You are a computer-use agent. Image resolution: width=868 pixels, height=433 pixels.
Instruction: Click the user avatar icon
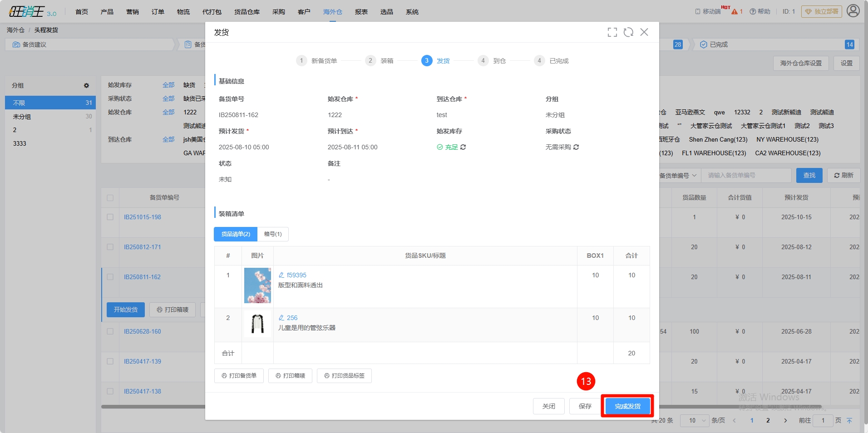tap(853, 11)
